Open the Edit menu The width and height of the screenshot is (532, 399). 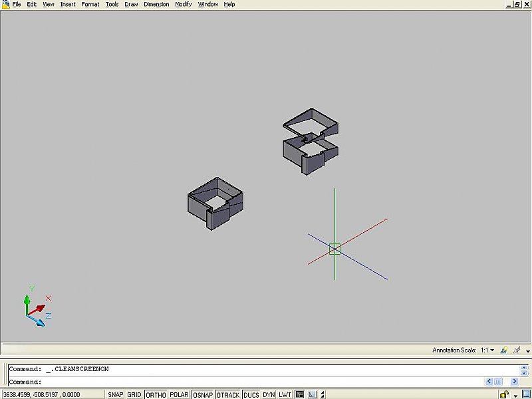point(31,5)
